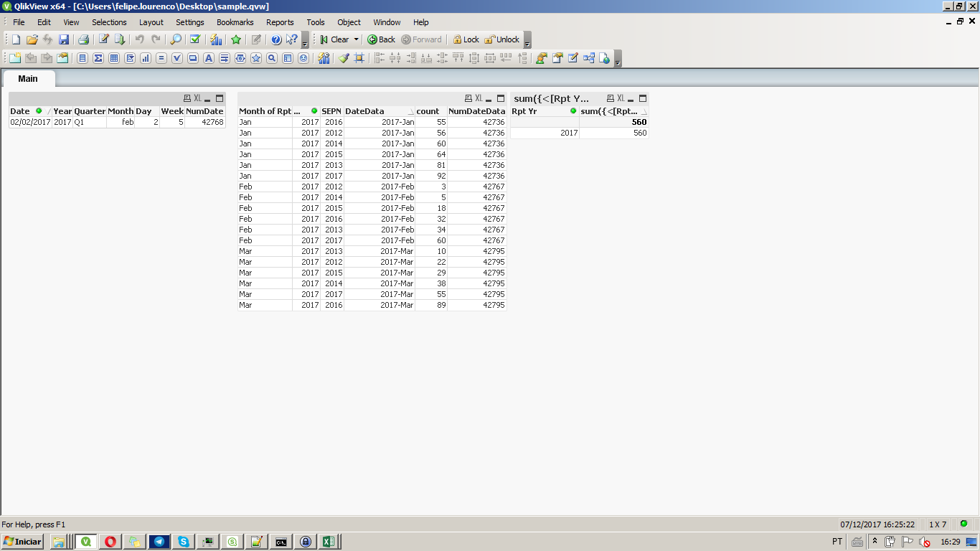Click the NumDate value 42768 cell
The image size is (980, 551).
pos(205,122)
